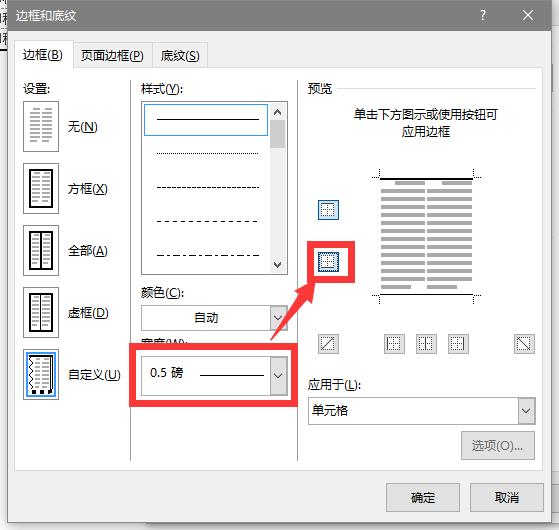Choose the 自定义(U) custom border icon
This screenshot has width=559, height=530.
coord(41,375)
